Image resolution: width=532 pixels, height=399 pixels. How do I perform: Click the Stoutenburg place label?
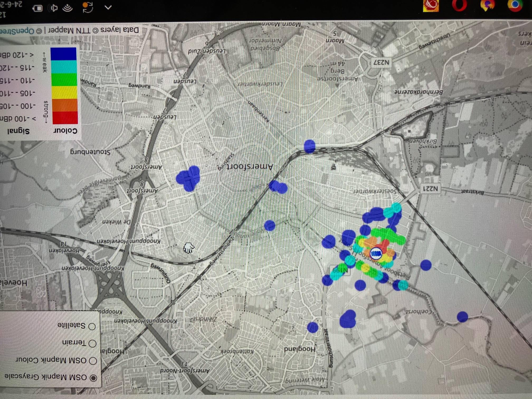coord(90,152)
